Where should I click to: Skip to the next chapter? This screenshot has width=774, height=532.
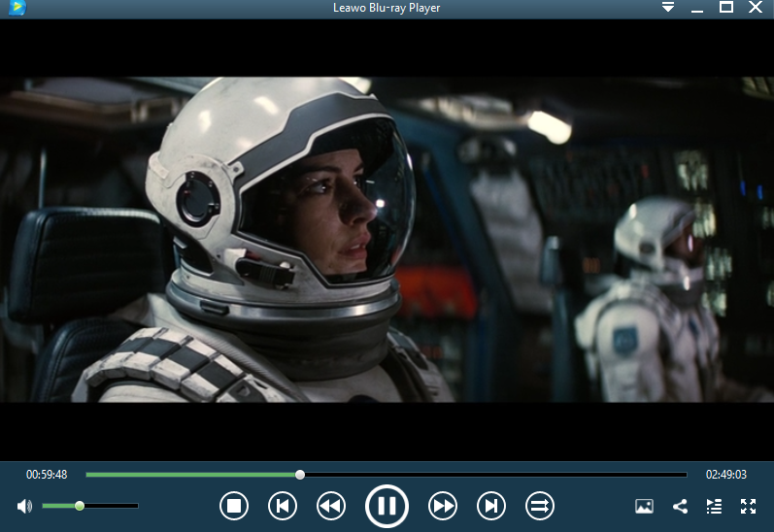(x=491, y=506)
